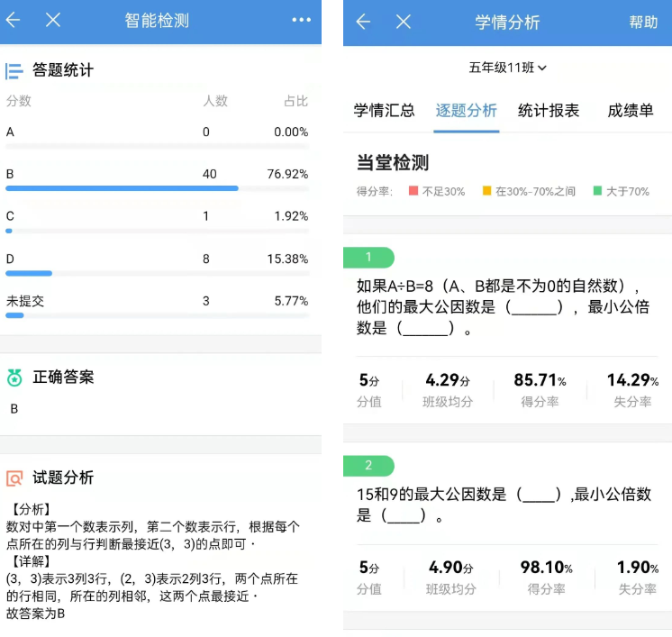Viewport: 672px width, 637px height.
Task: Click the 正确答案 medal icon
Action: pos(14,378)
